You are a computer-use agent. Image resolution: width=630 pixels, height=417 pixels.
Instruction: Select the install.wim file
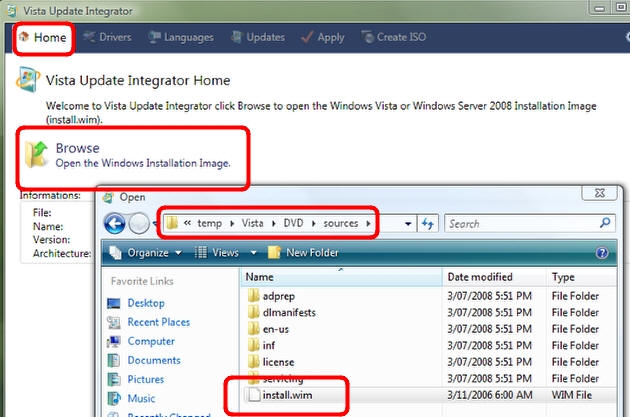pos(287,395)
